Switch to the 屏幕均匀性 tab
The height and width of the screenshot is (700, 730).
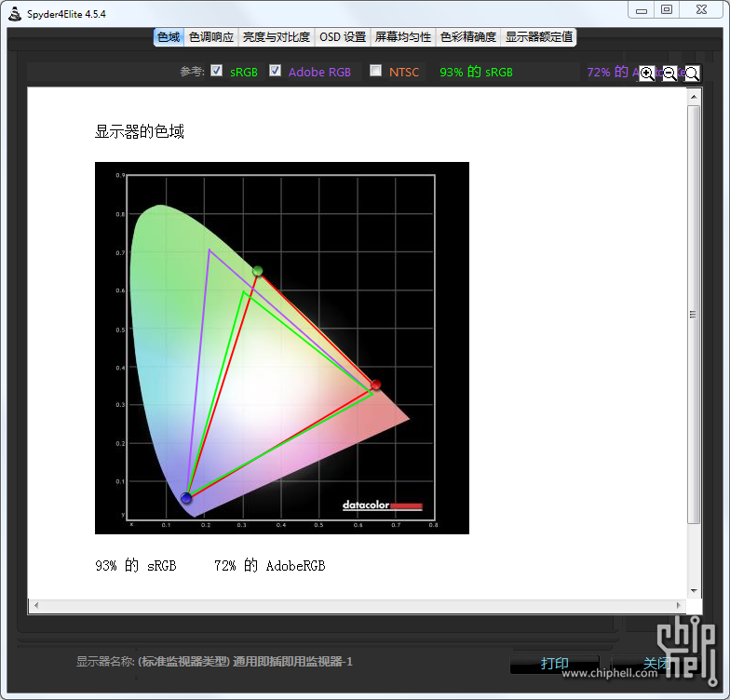pos(403,37)
